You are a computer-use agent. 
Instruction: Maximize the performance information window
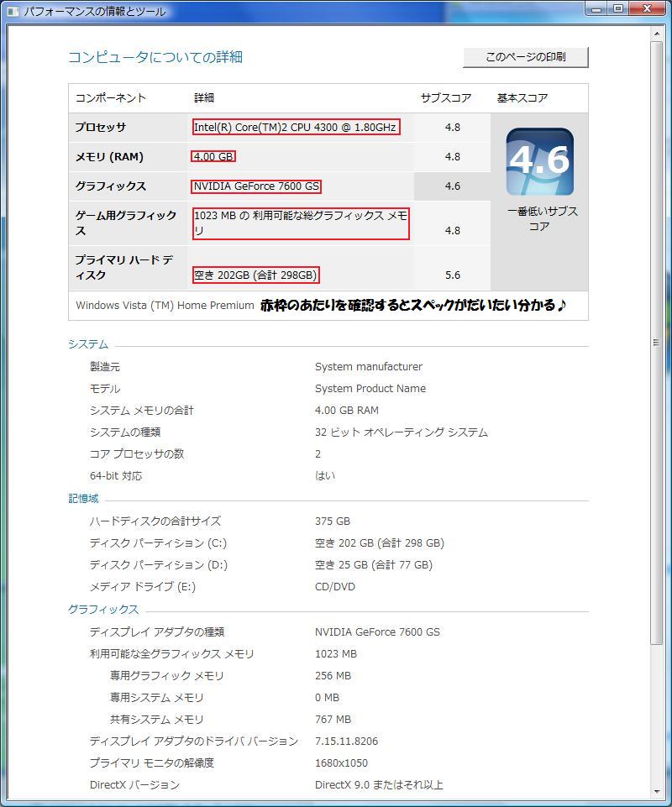618,8
